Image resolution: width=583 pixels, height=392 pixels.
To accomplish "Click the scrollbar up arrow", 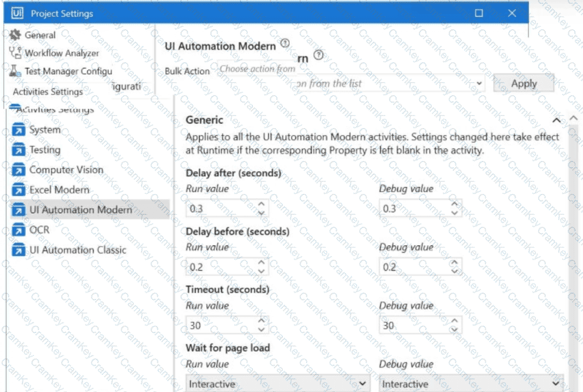I will [x=574, y=118].
